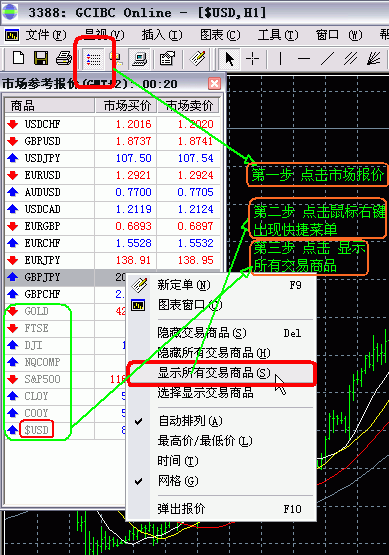Select the CLOY symbol row
The height and width of the screenshot is (555, 389).
click(66, 396)
